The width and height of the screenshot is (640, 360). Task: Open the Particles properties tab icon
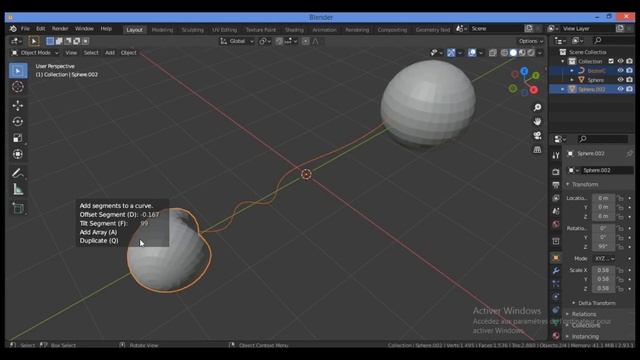coord(556,283)
